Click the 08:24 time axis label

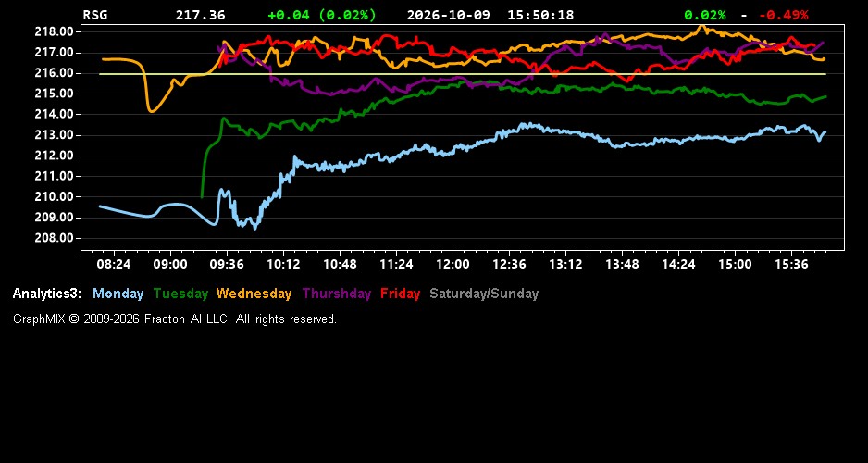click(114, 264)
